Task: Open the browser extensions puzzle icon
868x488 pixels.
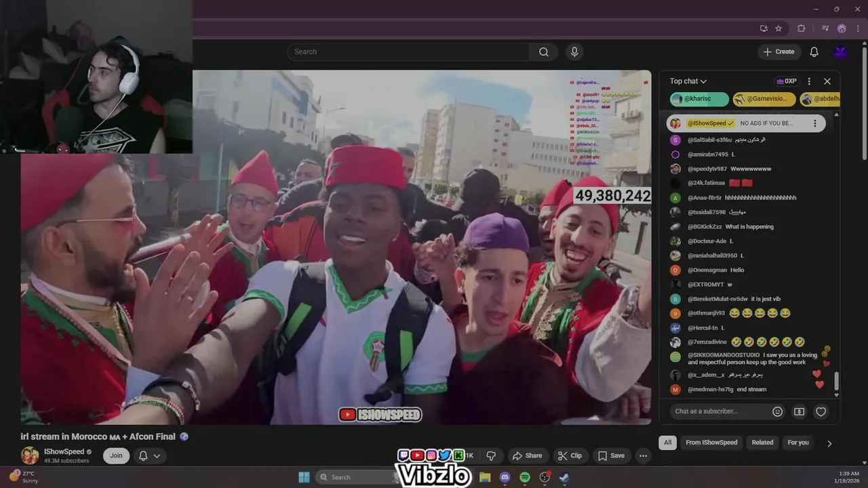Action: (x=802, y=28)
